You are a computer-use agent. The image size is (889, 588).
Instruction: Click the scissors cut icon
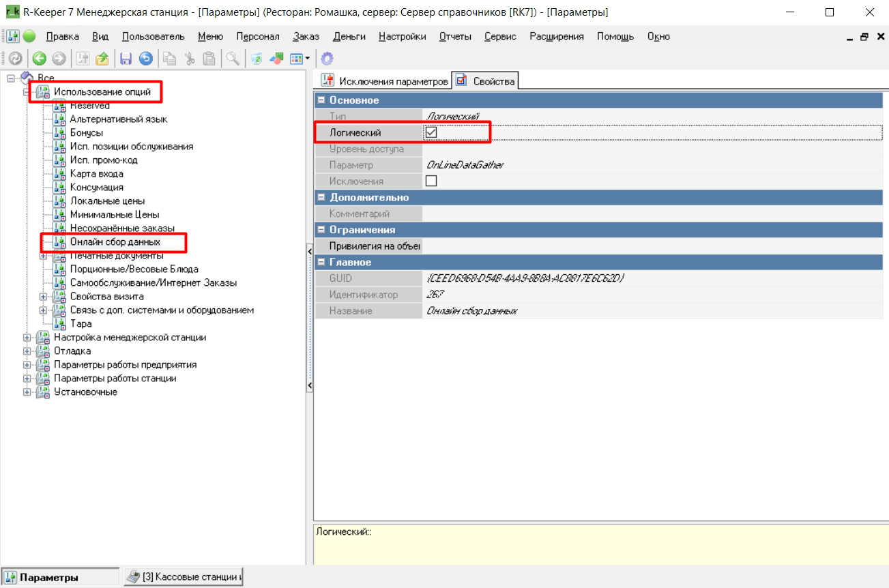(190, 59)
